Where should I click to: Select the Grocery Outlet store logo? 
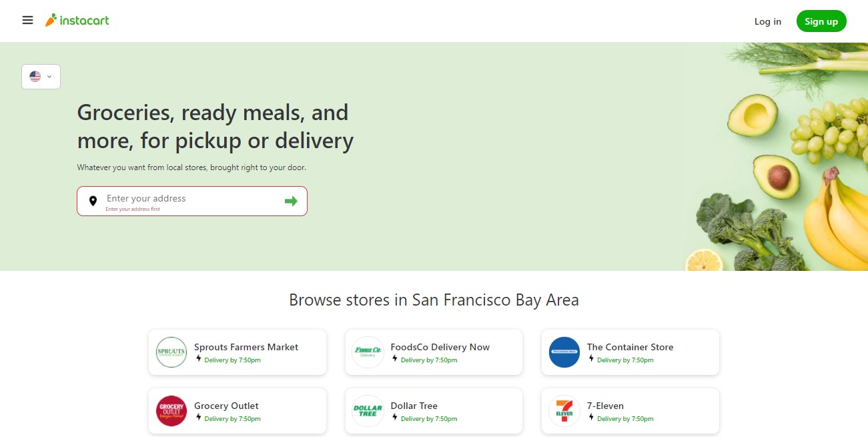tap(171, 411)
